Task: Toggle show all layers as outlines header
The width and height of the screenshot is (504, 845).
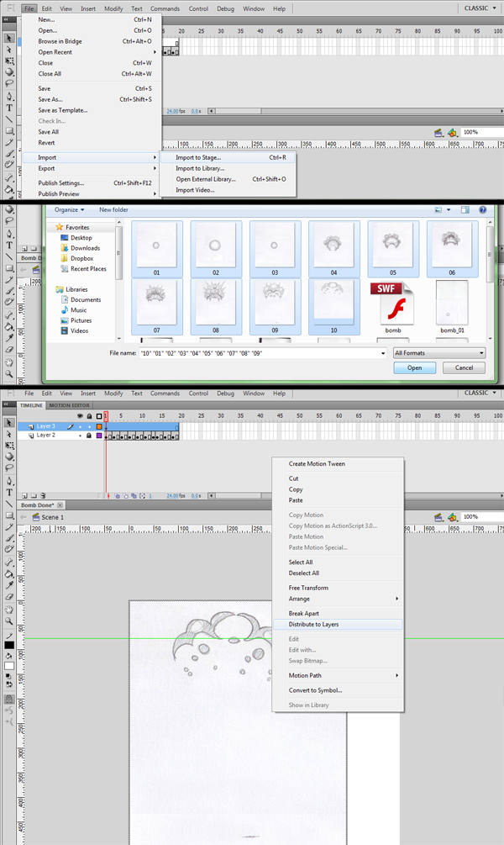Action: 99,416
